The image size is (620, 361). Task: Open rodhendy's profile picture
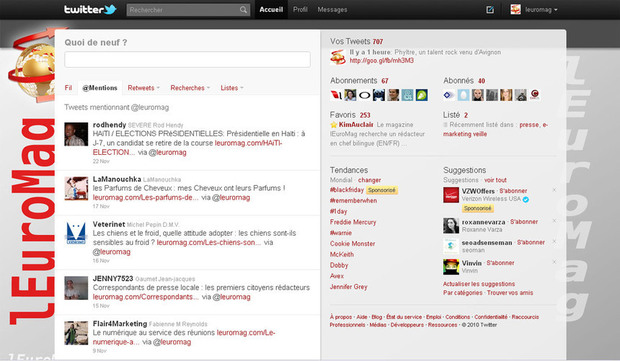[76, 134]
